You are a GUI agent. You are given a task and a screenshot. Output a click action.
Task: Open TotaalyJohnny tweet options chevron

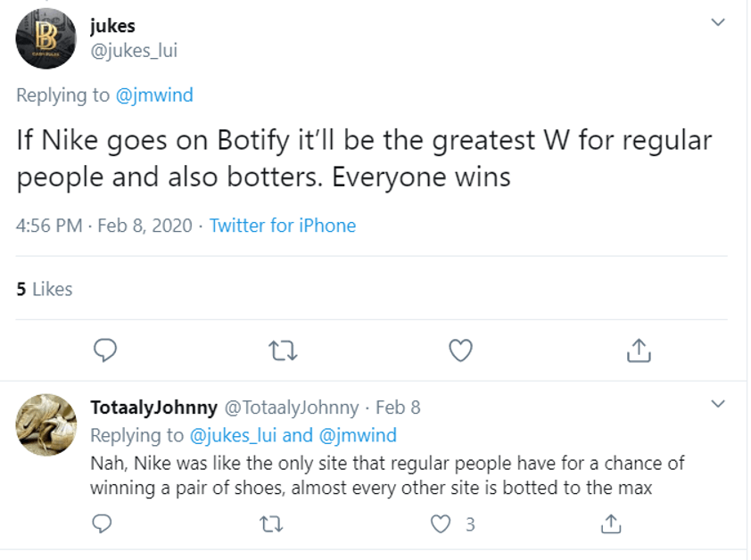pyautogui.click(x=717, y=403)
